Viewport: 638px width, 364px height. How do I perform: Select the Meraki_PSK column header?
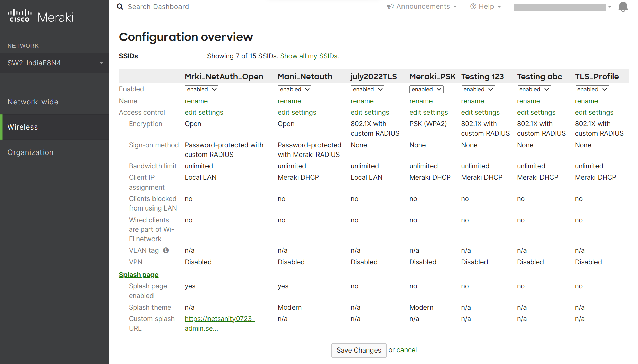(433, 77)
